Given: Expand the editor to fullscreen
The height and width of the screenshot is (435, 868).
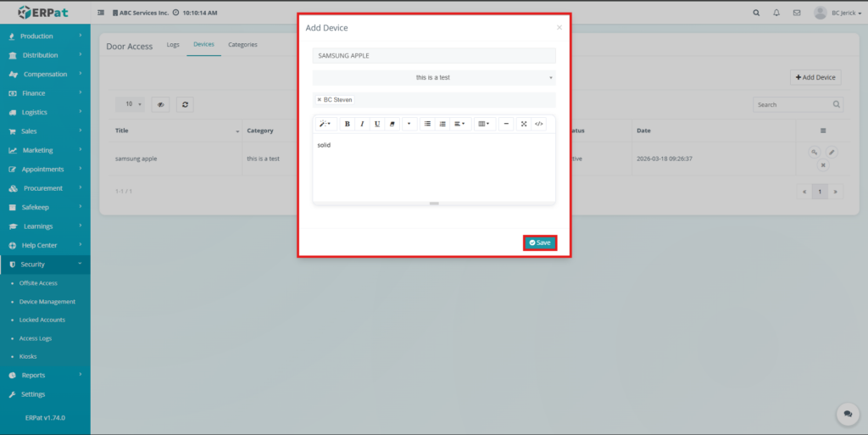Looking at the screenshot, I should click(524, 124).
